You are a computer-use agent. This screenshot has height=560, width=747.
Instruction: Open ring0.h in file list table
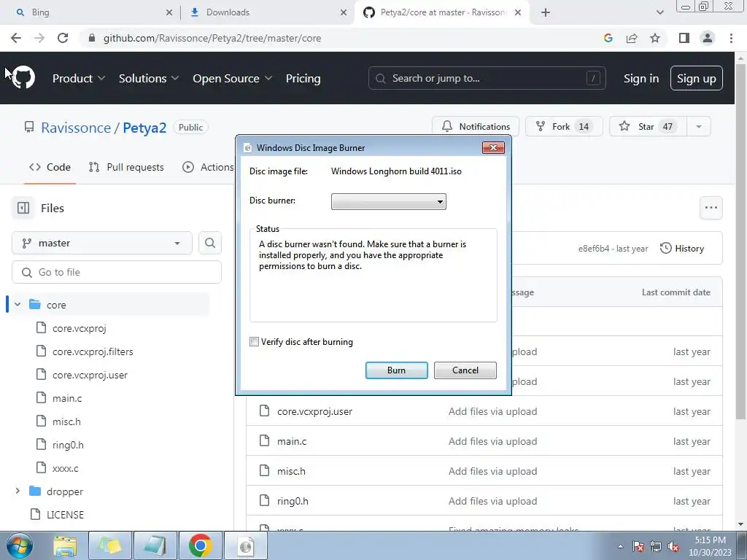click(293, 501)
